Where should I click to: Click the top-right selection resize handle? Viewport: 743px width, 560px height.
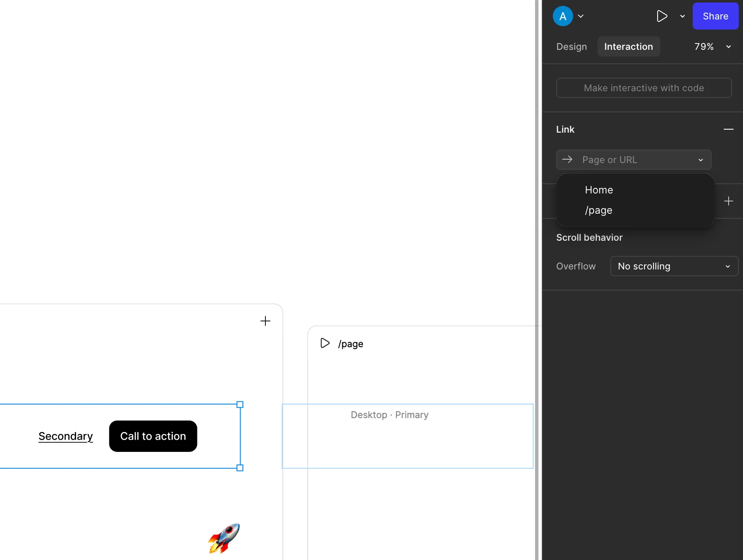[240, 405]
